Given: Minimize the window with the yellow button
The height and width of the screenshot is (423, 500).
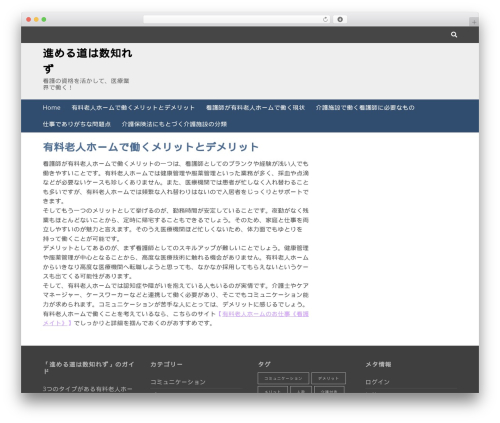Looking at the screenshot, I should (x=36, y=19).
